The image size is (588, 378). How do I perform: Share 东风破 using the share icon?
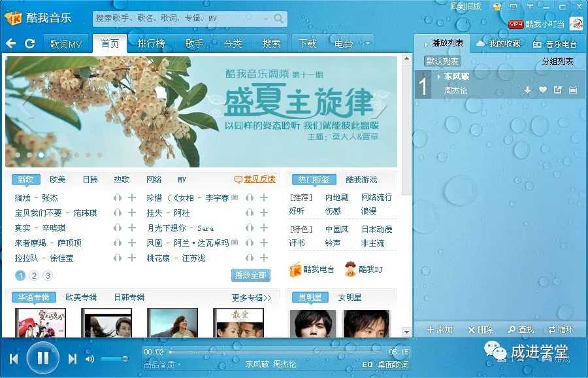(558, 90)
